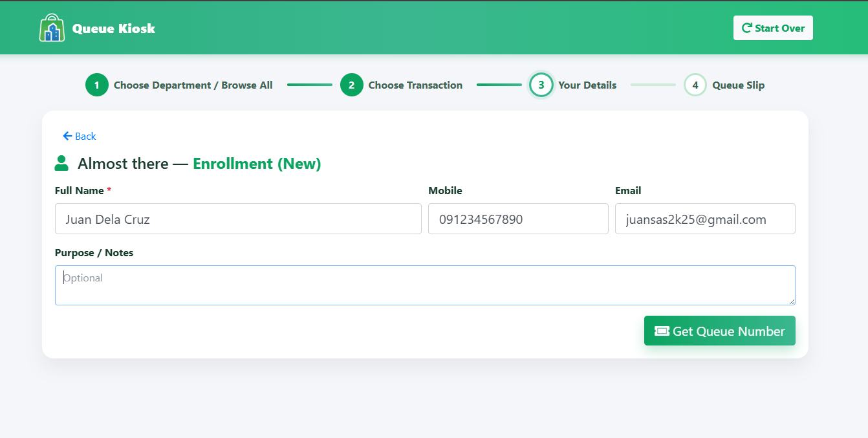Viewport: 868px width, 438px height.
Task: Open Choose Transaction step label
Action: click(415, 85)
